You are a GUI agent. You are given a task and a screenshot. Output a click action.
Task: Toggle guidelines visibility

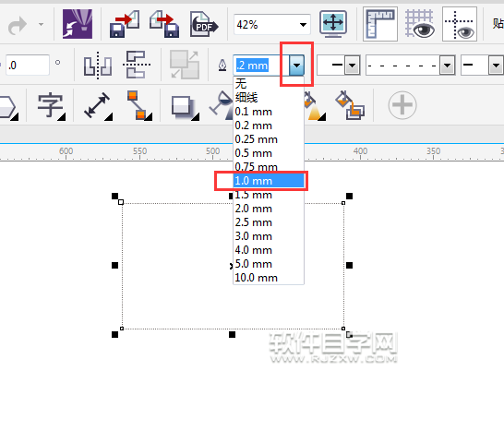coord(460,24)
